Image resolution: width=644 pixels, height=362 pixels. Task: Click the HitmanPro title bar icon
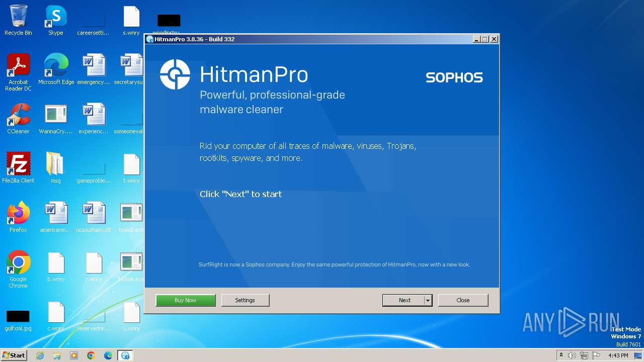tap(149, 39)
